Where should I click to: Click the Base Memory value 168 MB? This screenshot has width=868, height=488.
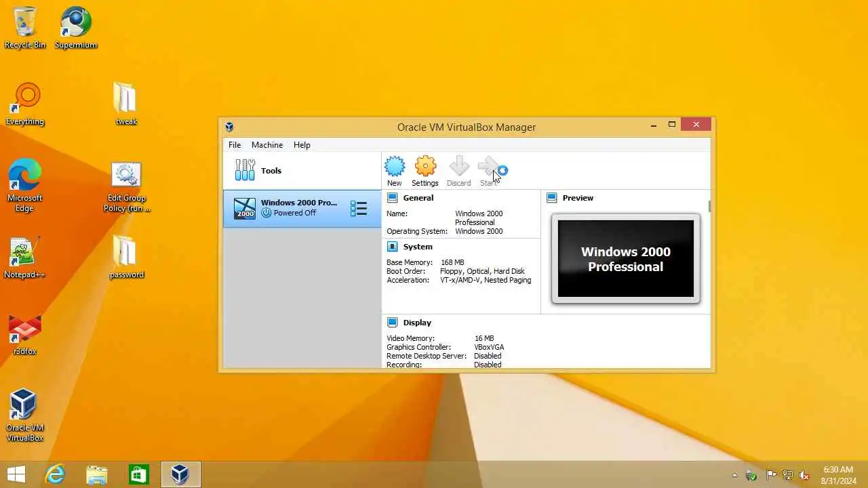pyautogui.click(x=452, y=262)
